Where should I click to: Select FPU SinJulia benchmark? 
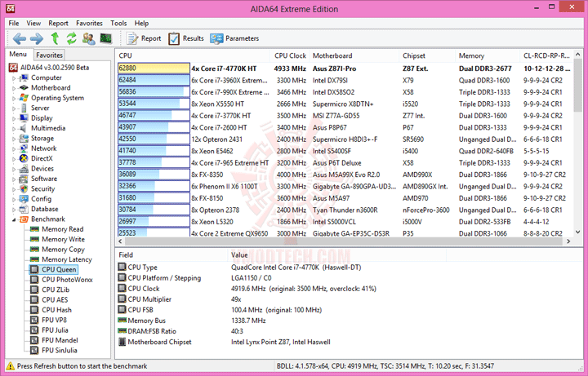click(x=60, y=351)
